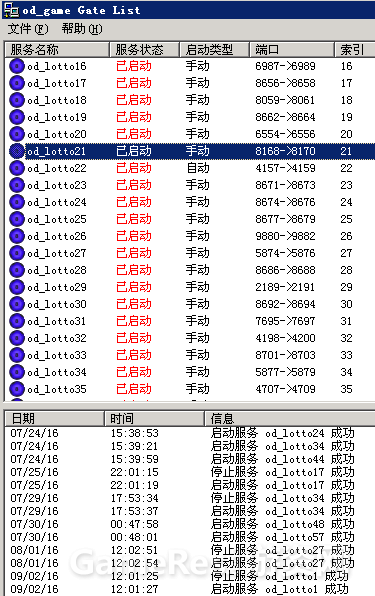375x596 pixels.
Task: Click blue service icon for od_lotto30
Action: click(17, 304)
